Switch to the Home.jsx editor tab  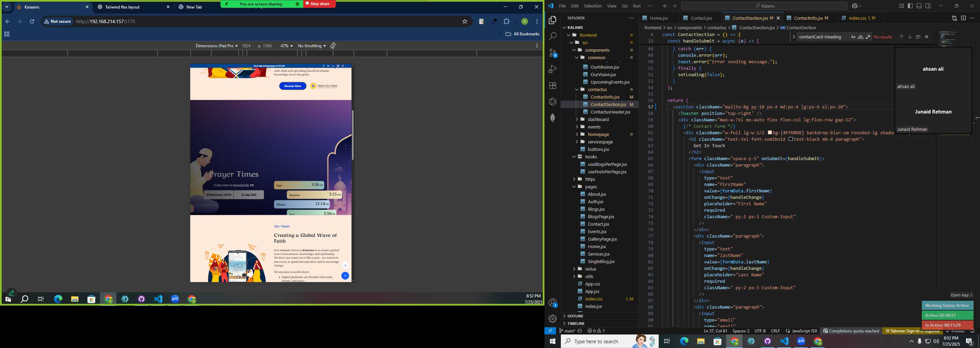pos(659,18)
